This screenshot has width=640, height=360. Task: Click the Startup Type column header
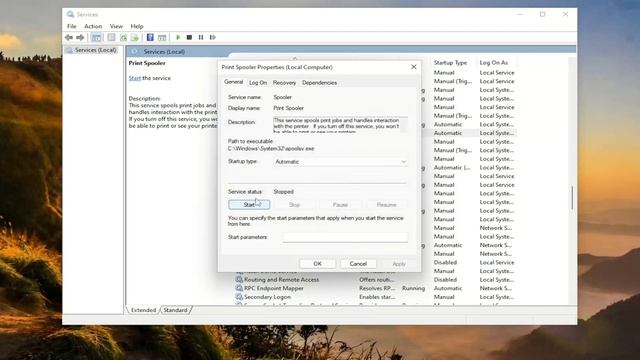click(x=450, y=62)
